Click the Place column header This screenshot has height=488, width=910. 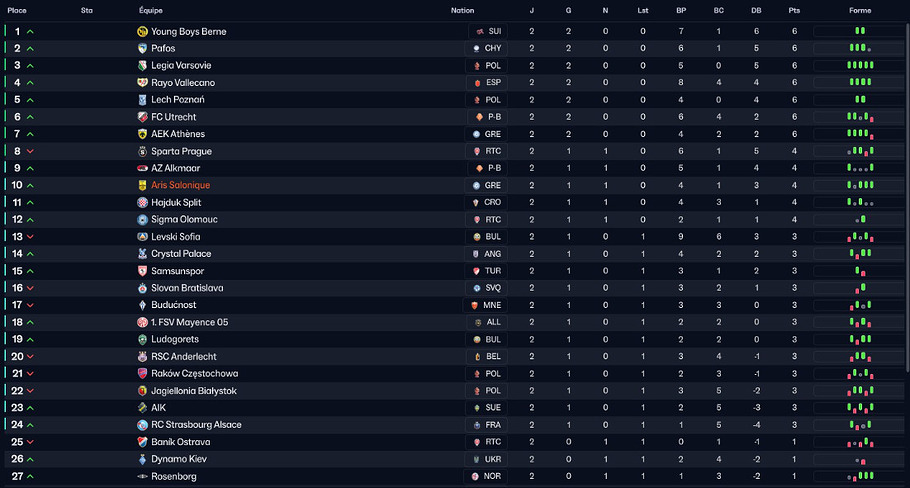[x=17, y=10]
